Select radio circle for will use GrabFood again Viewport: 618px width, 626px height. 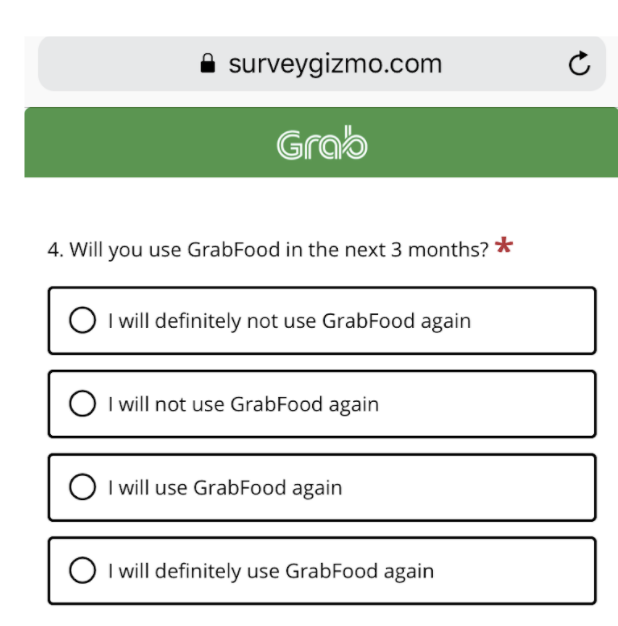[x=82, y=487]
